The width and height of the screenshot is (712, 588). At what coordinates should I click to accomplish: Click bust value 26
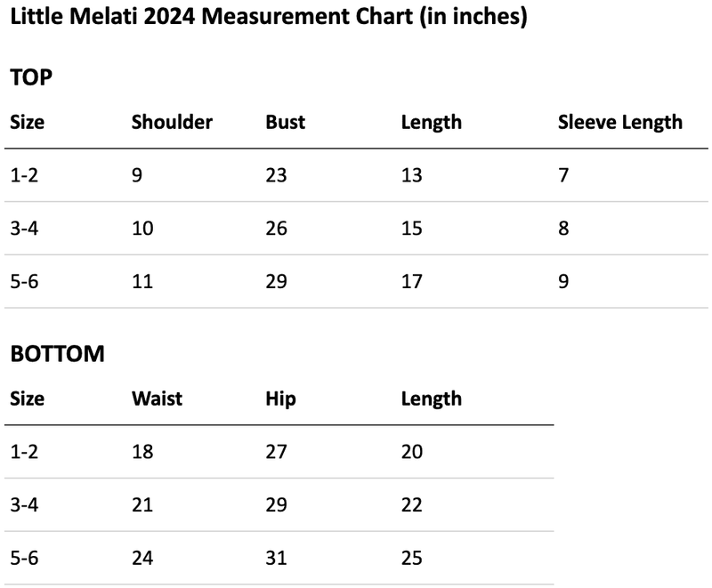coord(276,229)
